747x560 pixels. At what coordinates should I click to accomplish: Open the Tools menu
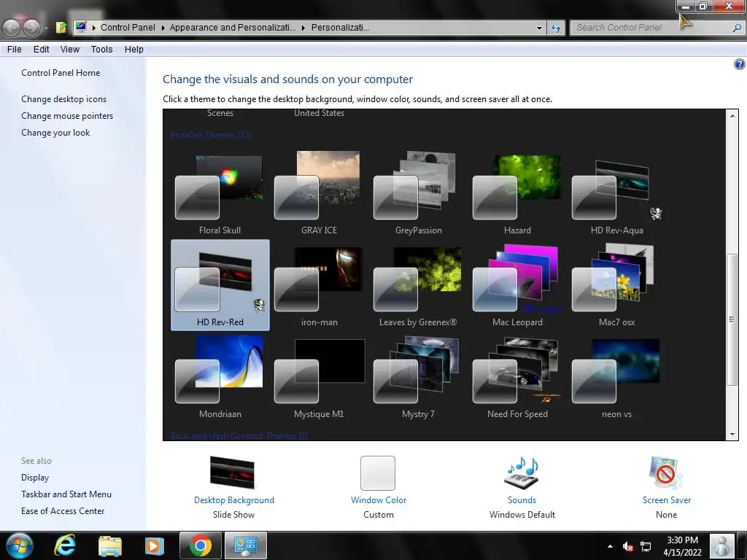(x=102, y=49)
